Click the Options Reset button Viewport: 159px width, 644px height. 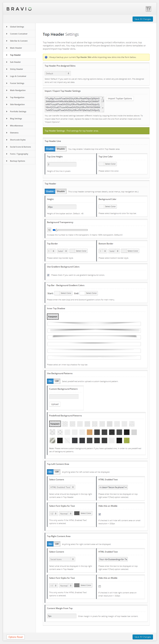[x=16, y=637]
